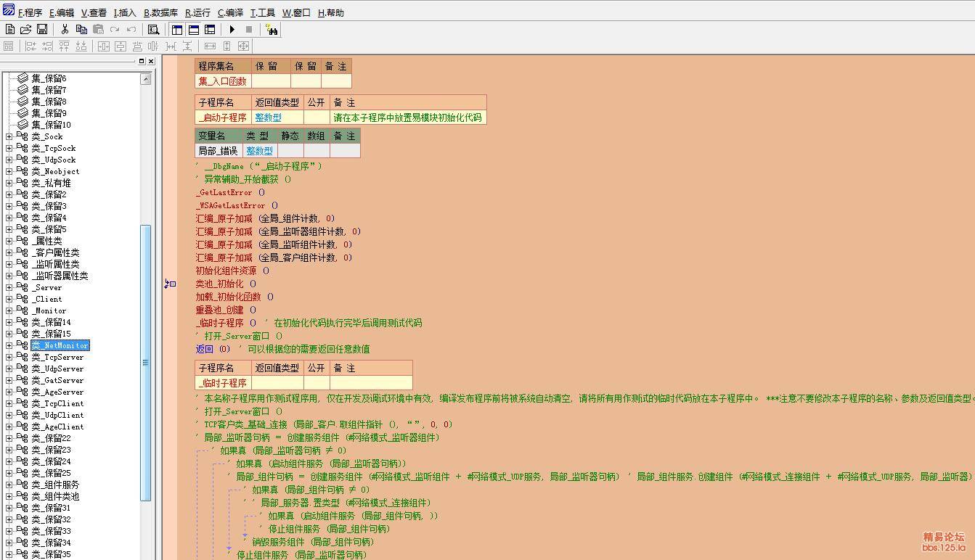Click the make same size icon

(x=243, y=46)
